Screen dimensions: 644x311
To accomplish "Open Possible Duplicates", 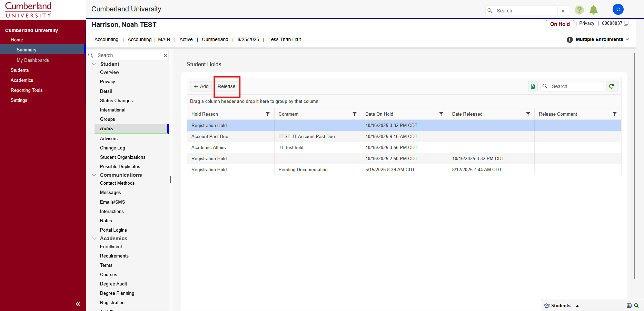I will point(120,166).
